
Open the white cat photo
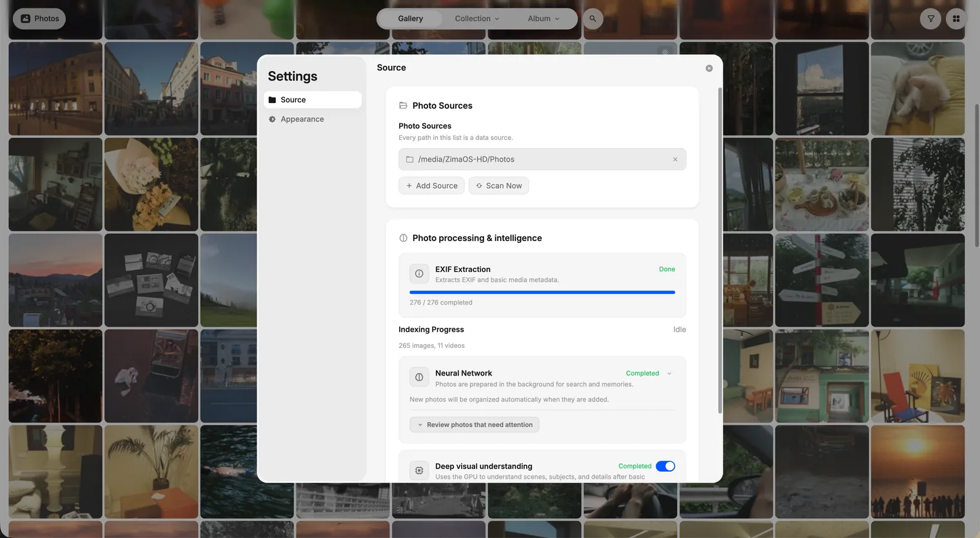pyautogui.click(x=917, y=89)
